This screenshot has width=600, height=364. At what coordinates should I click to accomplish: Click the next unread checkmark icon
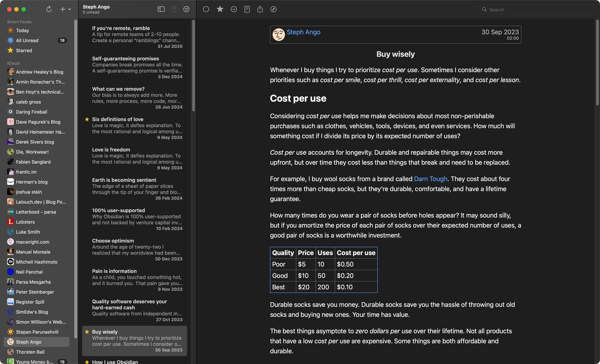click(234, 9)
